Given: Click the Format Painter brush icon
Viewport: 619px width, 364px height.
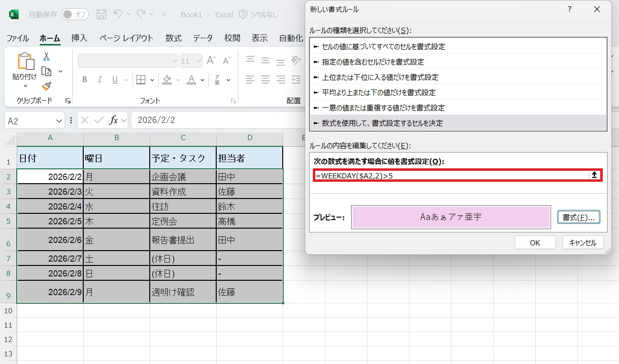Looking at the screenshot, I should [x=46, y=87].
